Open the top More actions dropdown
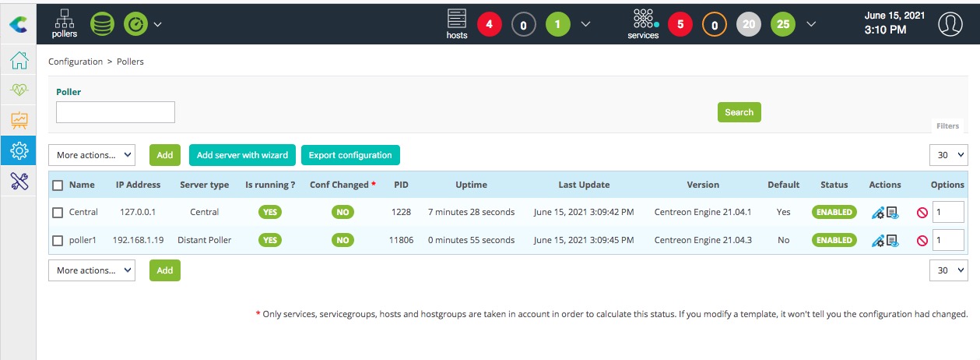 point(92,155)
